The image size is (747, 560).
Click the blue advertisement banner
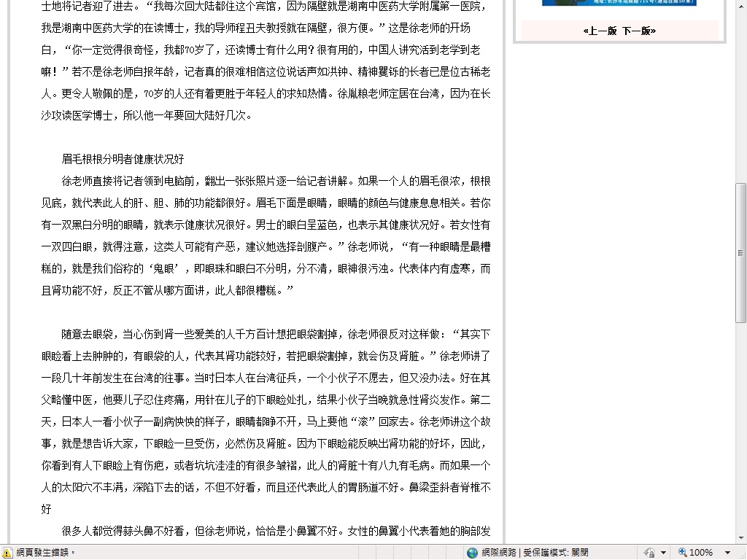[x=620, y=4]
